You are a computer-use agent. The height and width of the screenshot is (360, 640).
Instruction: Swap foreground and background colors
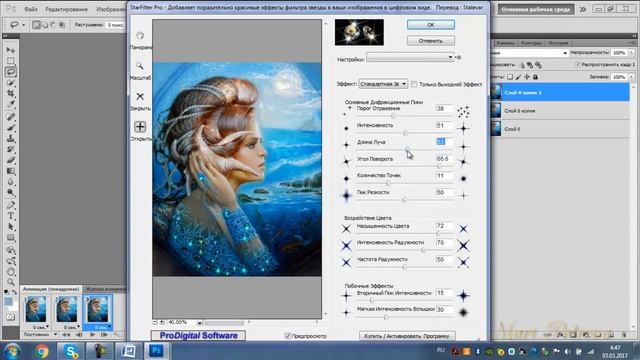(x=15, y=292)
